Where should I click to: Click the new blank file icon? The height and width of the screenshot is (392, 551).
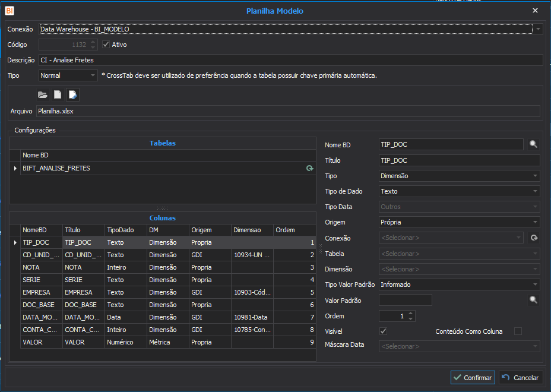[x=58, y=94]
